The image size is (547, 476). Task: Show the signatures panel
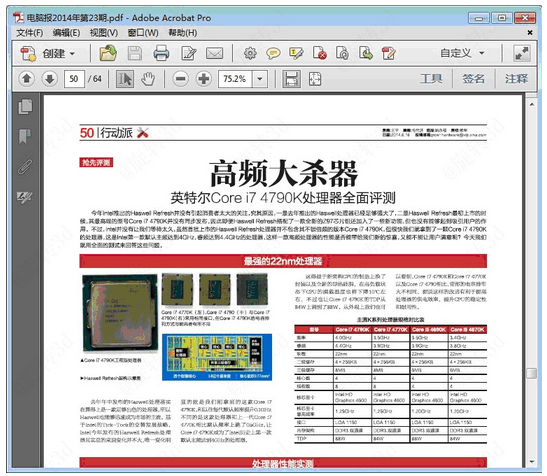point(25,197)
